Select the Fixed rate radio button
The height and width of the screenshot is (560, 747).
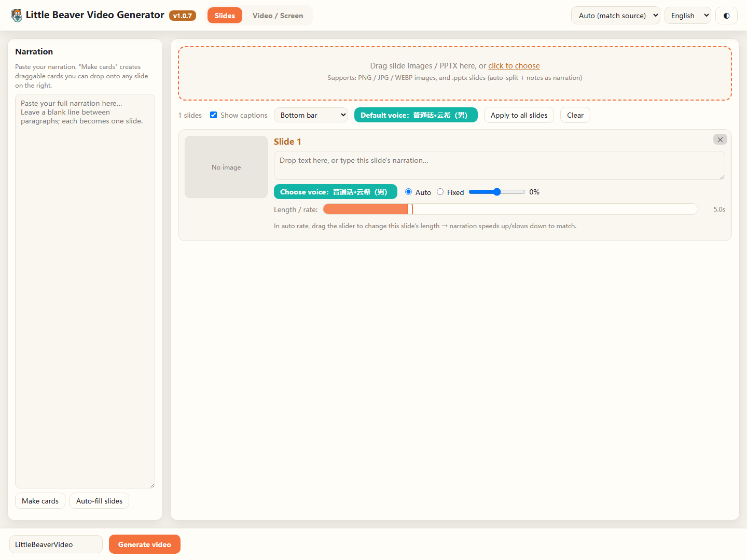440,192
